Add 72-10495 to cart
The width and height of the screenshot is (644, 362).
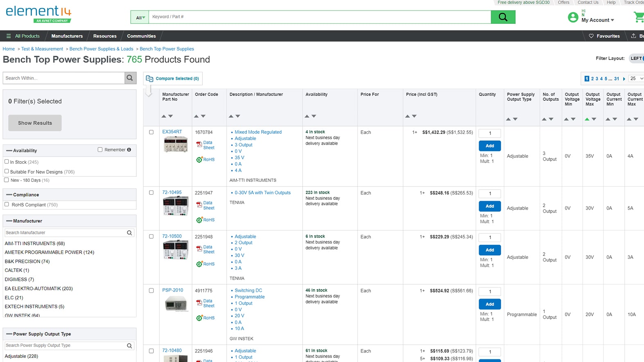click(490, 206)
